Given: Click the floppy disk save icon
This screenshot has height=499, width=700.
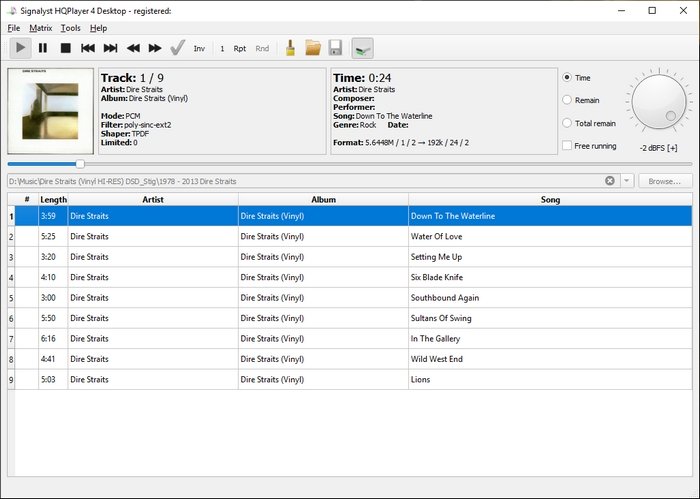Looking at the screenshot, I should point(336,47).
